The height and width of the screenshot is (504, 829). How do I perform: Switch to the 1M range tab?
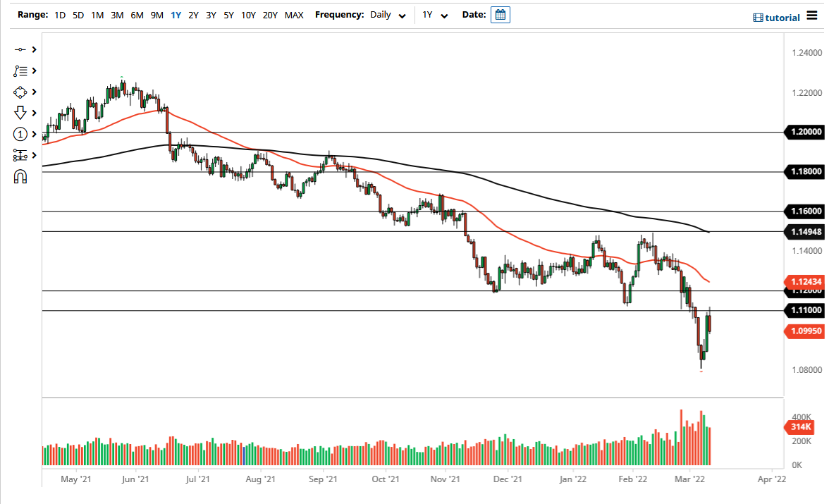[97, 14]
